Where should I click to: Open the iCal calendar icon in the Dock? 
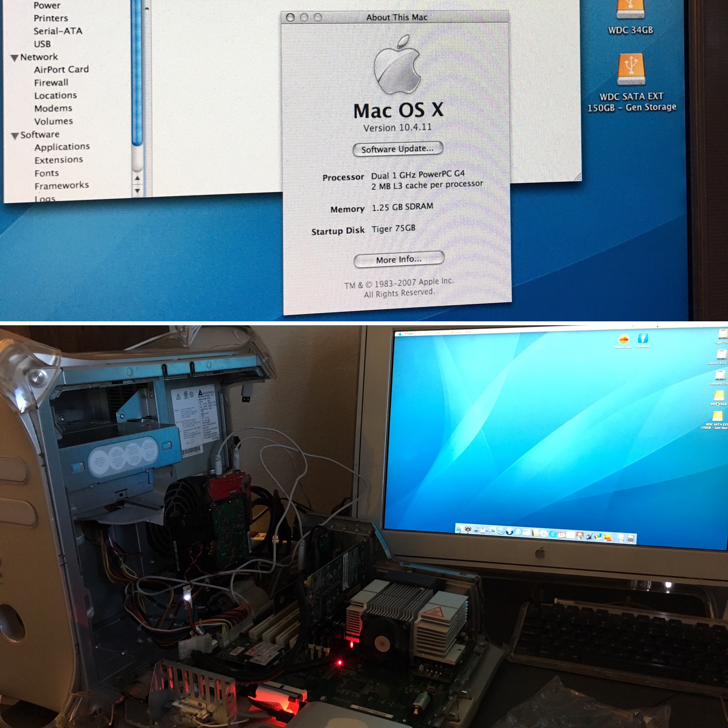click(x=561, y=535)
